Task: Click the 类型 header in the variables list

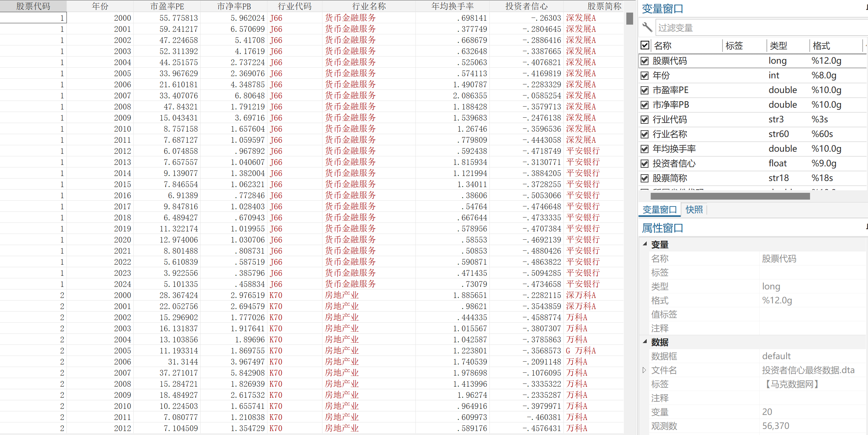Action: 778,45
